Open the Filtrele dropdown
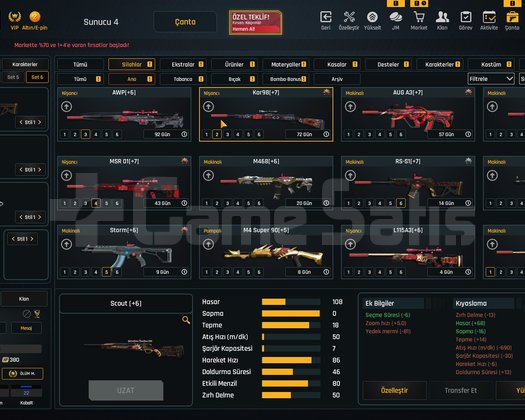The height and width of the screenshot is (420, 525). tap(491, 79)
